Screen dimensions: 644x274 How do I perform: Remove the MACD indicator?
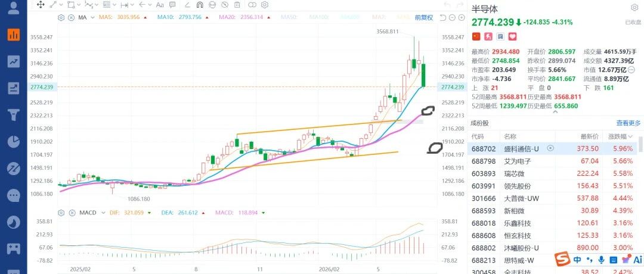tap(71, 213)
